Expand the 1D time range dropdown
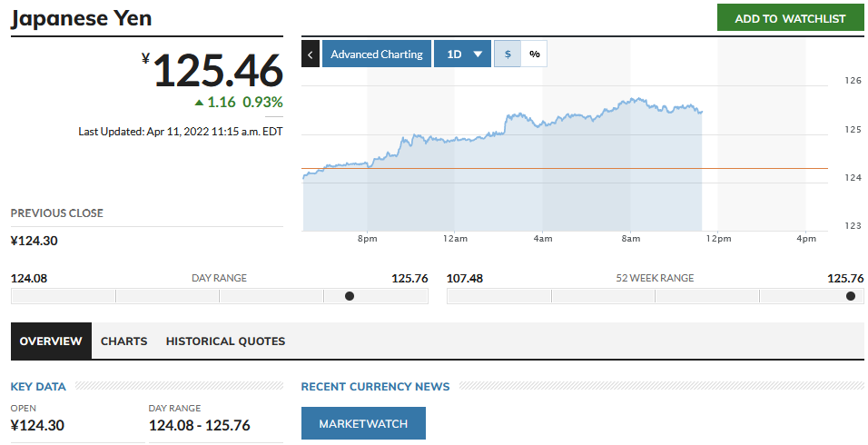The height and width of the screenshot is (445, 868). click(462, 54)
